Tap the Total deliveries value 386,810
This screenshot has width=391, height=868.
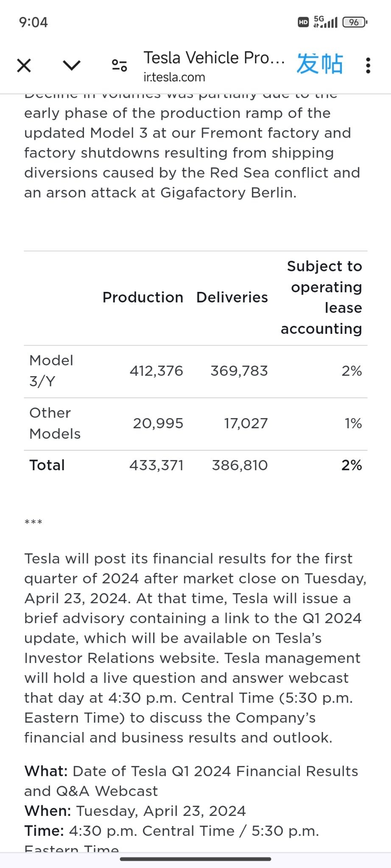tap(240, 465)
